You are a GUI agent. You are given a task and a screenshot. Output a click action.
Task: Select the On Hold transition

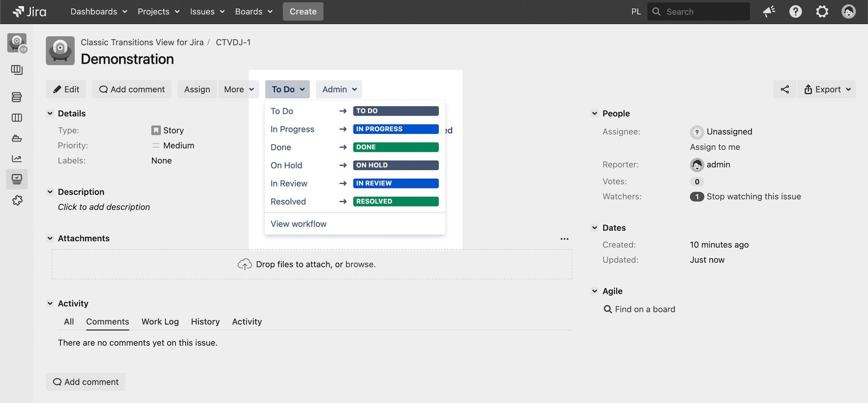tap(355, 165)
